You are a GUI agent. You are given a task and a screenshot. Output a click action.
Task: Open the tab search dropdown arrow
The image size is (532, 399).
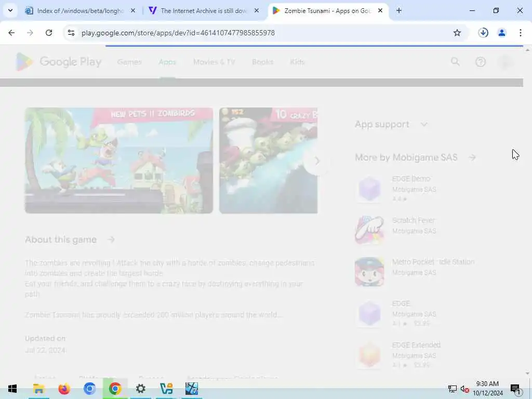pyautogui.click(x=10, y=10)
